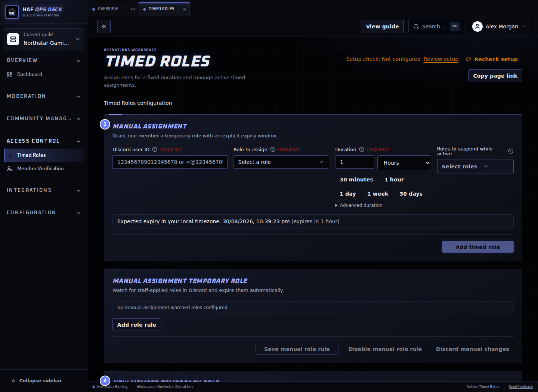Open Alex Morgan user menu

tap(499, 27)
